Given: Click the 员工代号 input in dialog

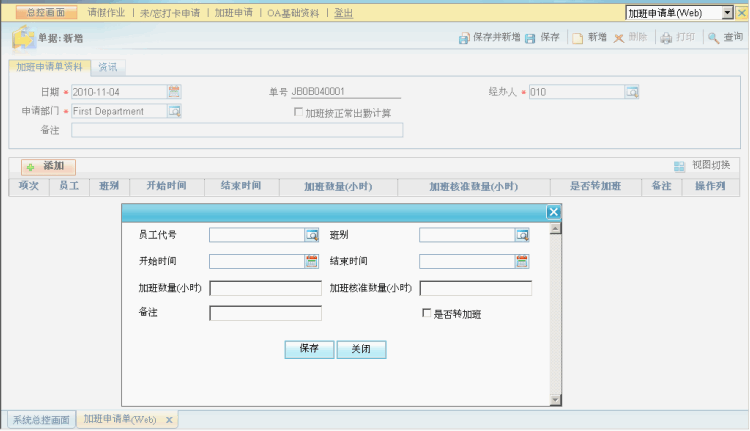Looking at the screenshot, I should [257, 235].
